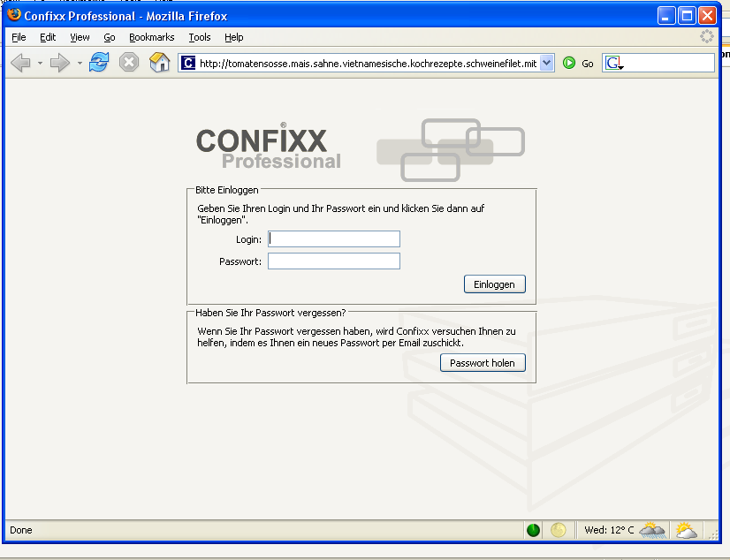Open the Help menu
730x560 pixels.
(x=233, y=37)
